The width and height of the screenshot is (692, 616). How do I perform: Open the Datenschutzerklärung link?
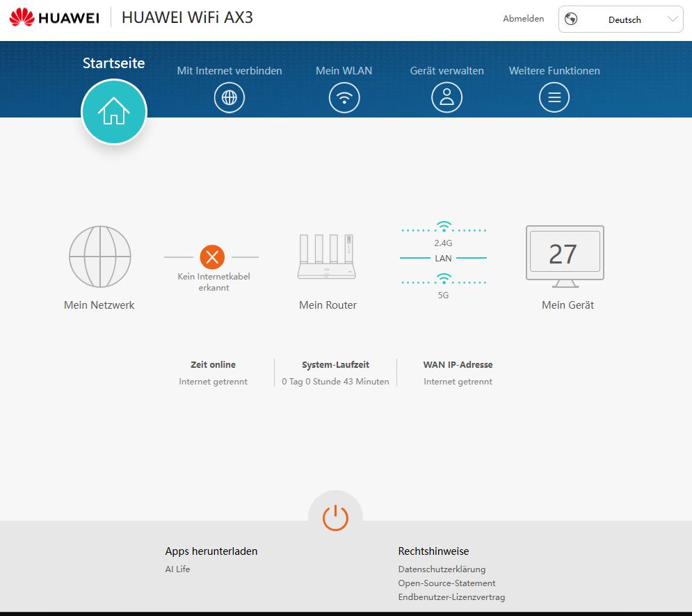442,569
